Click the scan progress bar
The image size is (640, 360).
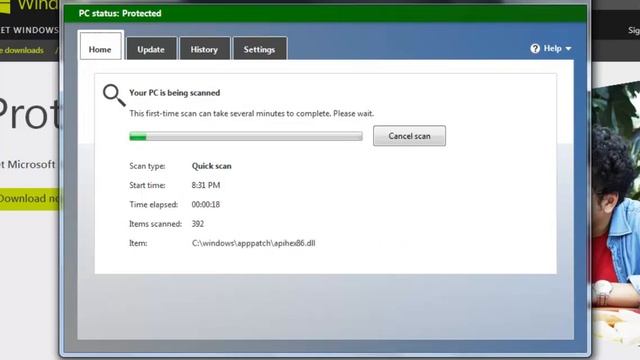(x=246, y=136)
